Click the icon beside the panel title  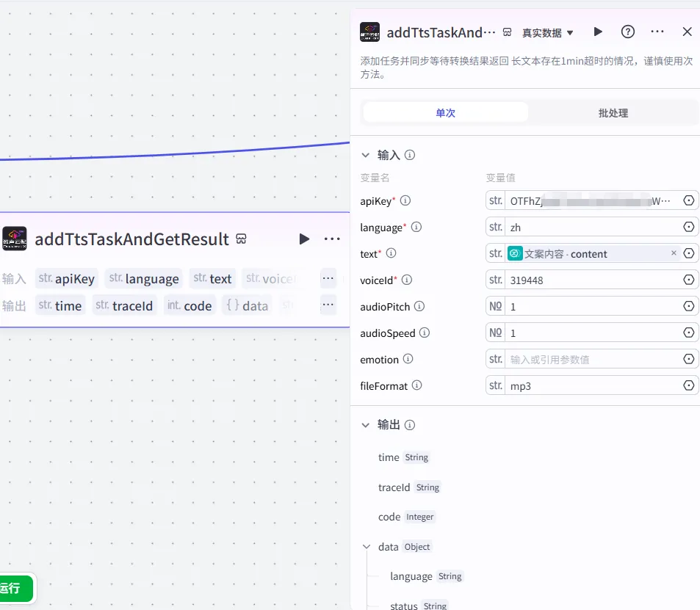[x=507, y=32]
